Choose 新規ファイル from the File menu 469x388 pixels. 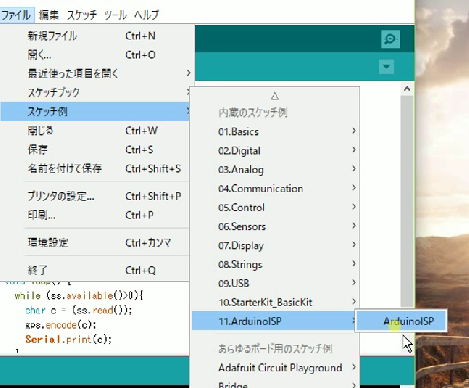coord(95,36)
